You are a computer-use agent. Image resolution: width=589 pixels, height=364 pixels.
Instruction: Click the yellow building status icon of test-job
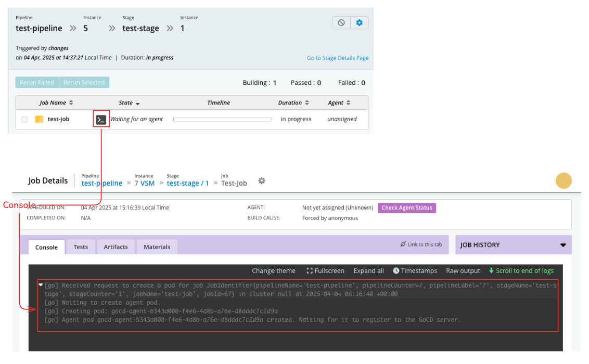39,119
